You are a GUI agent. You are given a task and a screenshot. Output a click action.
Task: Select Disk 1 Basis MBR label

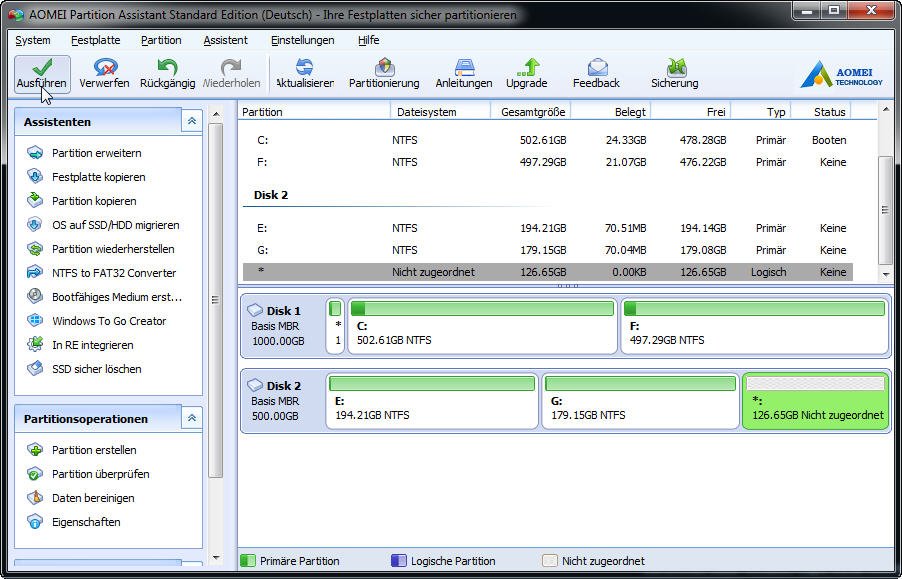click(x=278, y=326)
